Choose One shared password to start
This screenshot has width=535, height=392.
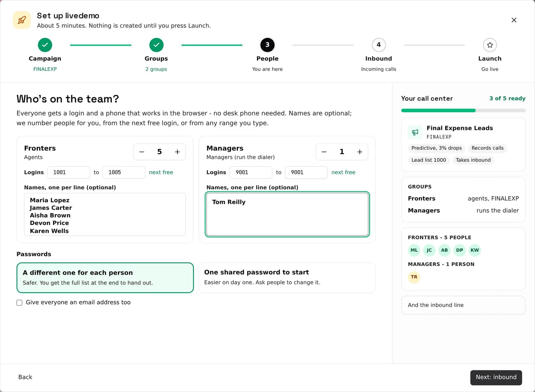[287, 278]
